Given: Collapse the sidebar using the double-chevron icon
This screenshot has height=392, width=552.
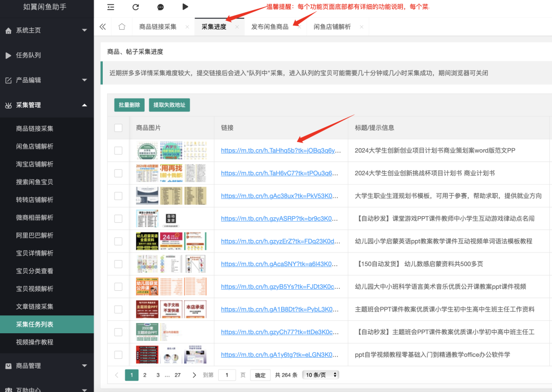Looking at the screenshot, I should point(103,26).
